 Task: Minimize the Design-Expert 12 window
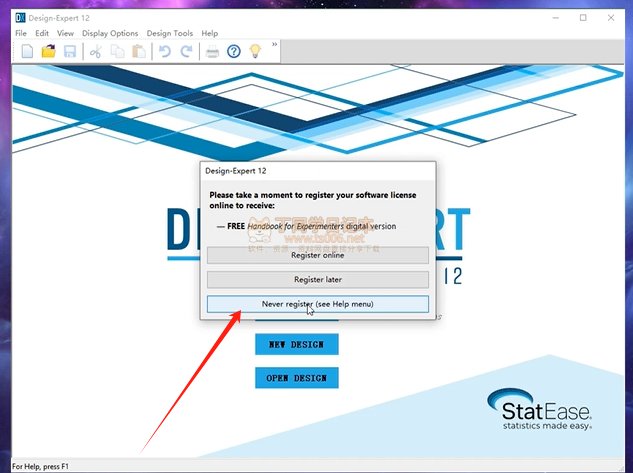point(556,18)
